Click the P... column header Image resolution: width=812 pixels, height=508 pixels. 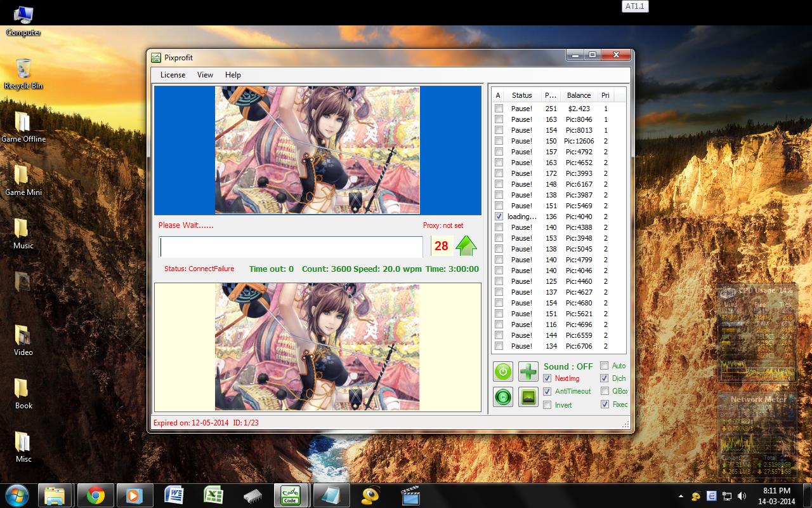[x=550, y=95]
